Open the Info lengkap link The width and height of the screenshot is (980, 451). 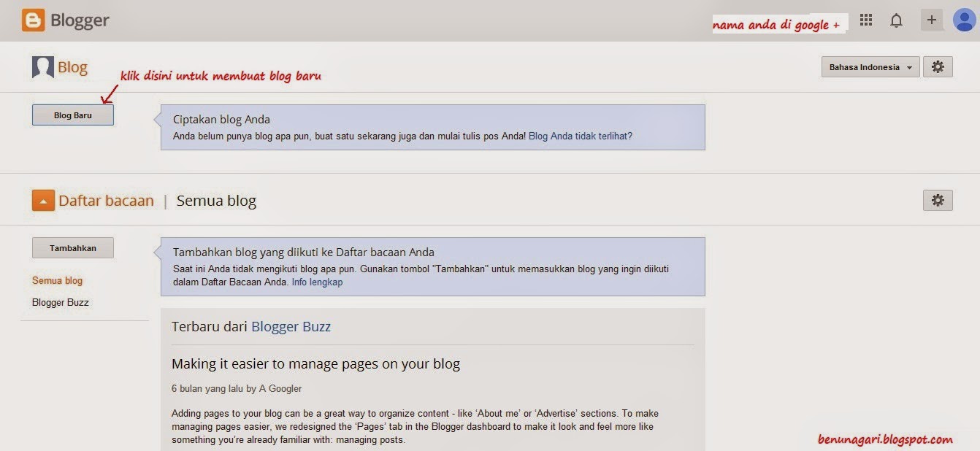click(317, 282)
